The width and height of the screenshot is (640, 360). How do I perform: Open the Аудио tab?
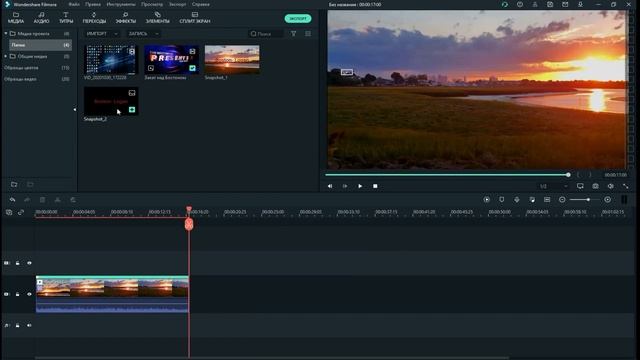(x=41, y=18)
